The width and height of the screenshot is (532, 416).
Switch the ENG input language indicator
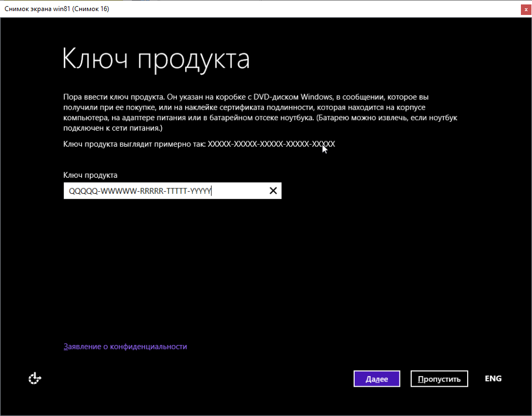[493, 378]
